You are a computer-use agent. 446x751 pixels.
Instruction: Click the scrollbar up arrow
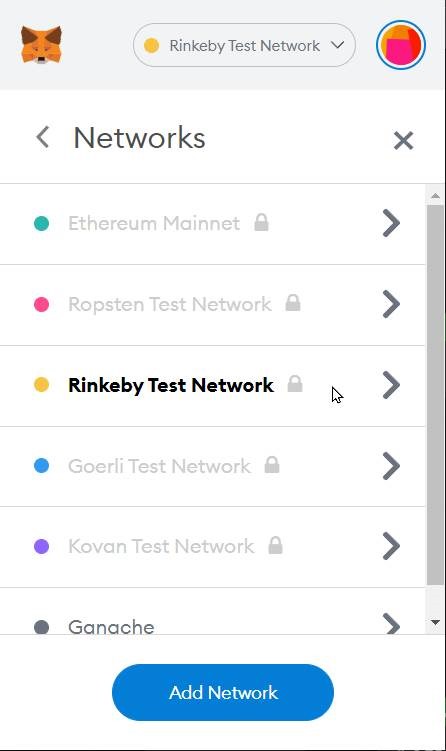(x=435, y=195)
